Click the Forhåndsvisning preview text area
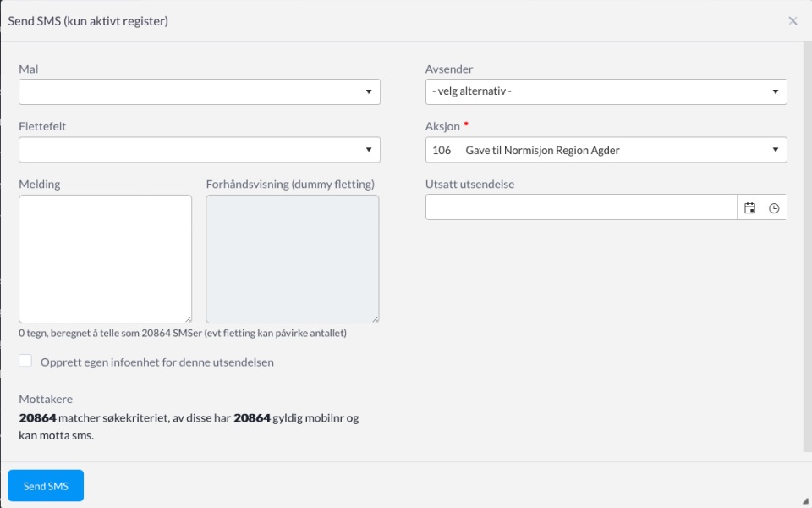Viewport: 812px width, 508px height. [x=292, y=259]
